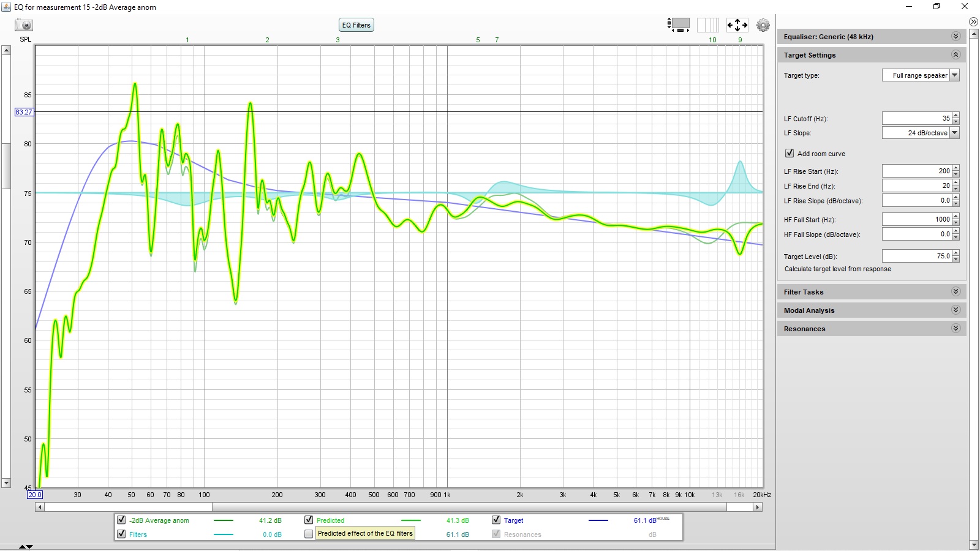Increase Target Level stepper up
Screen dimensions: 980x551
pyautogui.click(x=956, y=253)
